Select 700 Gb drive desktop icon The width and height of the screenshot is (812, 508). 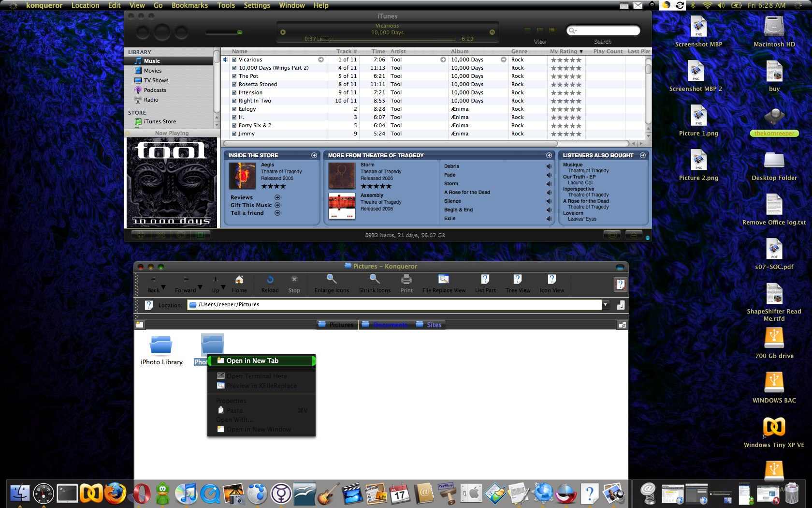[774, 338]
